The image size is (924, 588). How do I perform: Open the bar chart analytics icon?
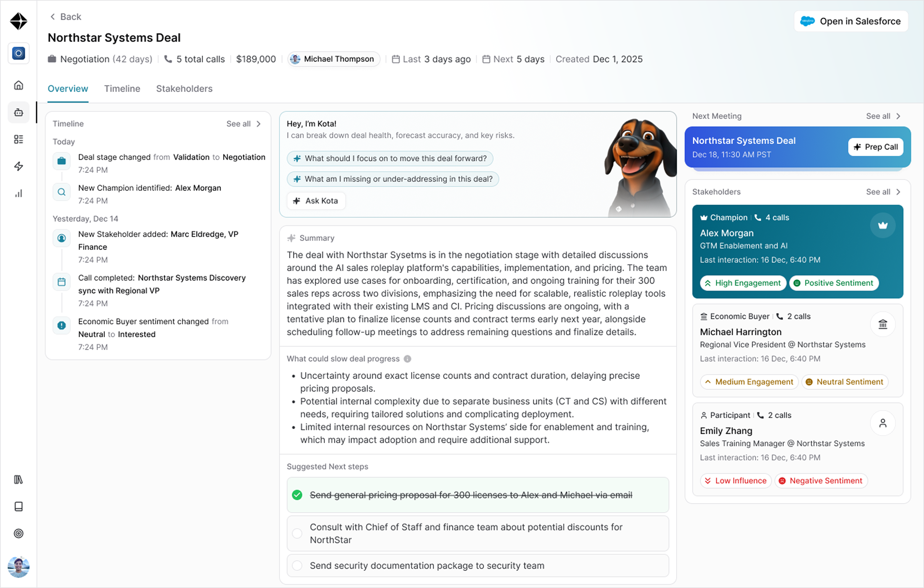click(x=18, y=193)
